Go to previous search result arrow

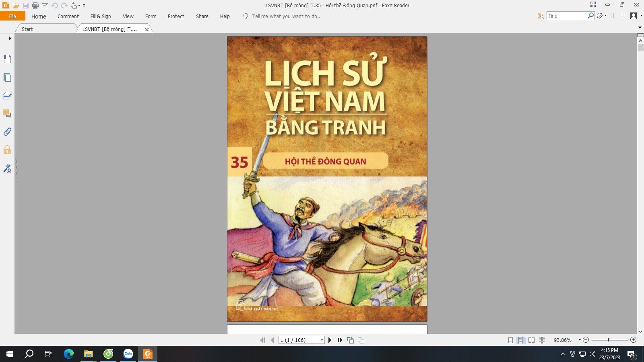click(613, 16)
